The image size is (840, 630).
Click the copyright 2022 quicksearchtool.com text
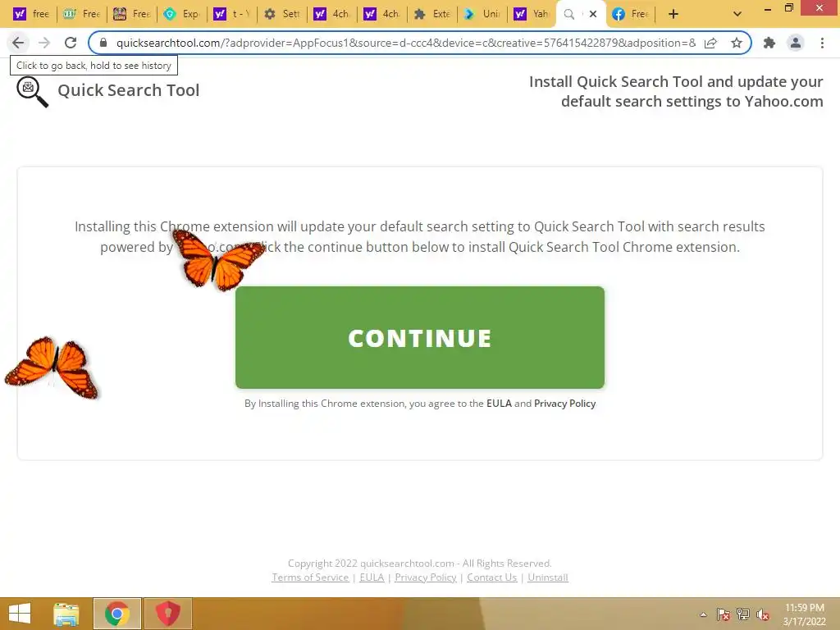click(419, 563)
